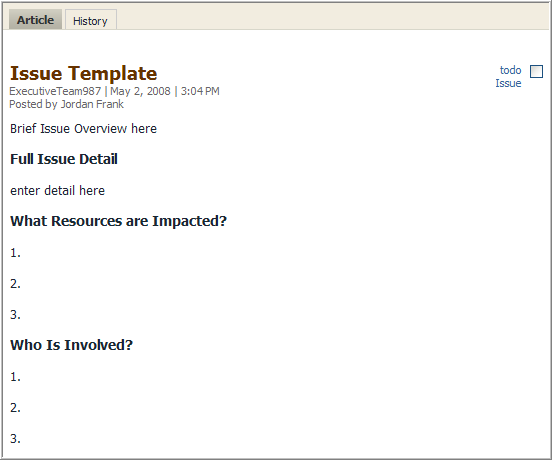Click the ExecutiveTeam987 author text
Viewport: 552px width, 460px height.
pos(55,91)
